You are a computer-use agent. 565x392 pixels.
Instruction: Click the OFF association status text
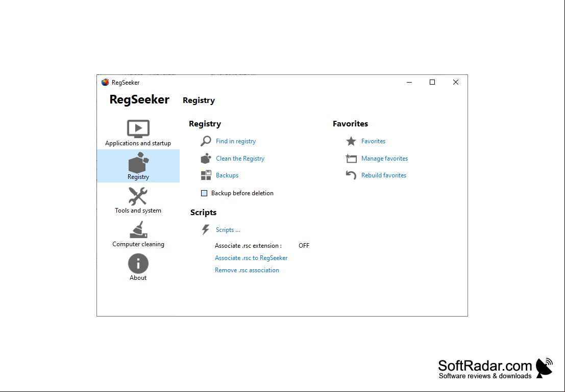click(x=304, y=246)
